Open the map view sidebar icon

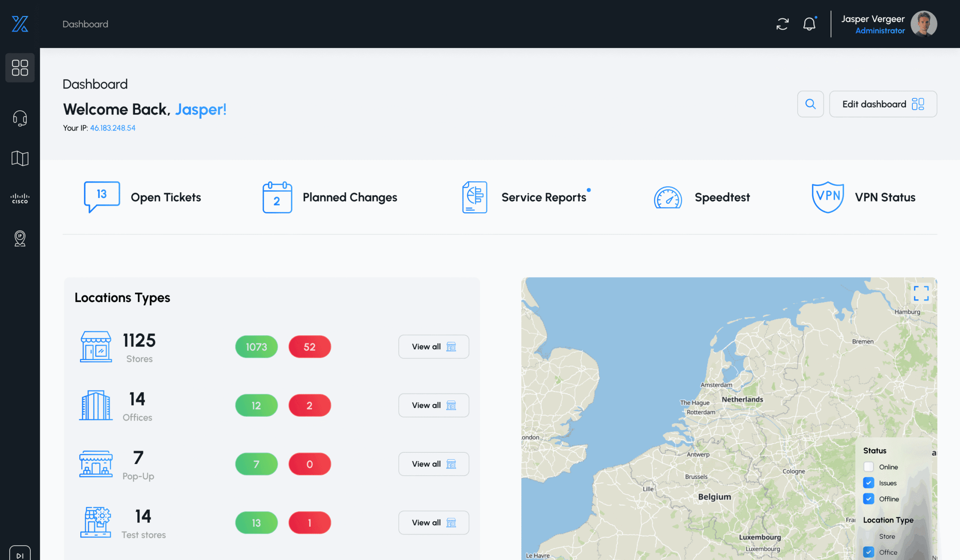click(20, 158)
